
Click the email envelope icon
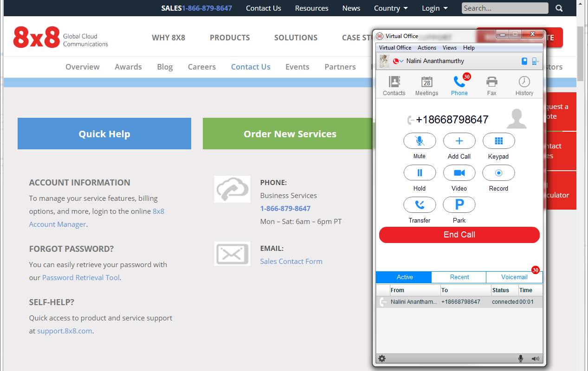pos(232,254)
